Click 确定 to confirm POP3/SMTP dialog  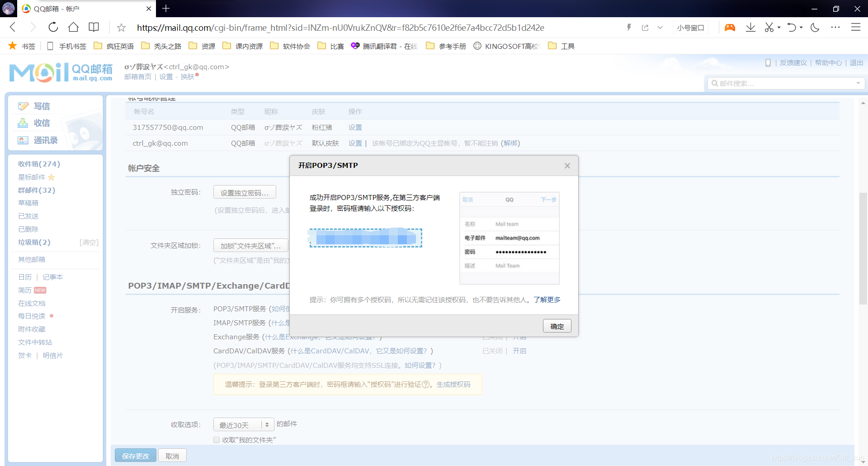[557, 326]
